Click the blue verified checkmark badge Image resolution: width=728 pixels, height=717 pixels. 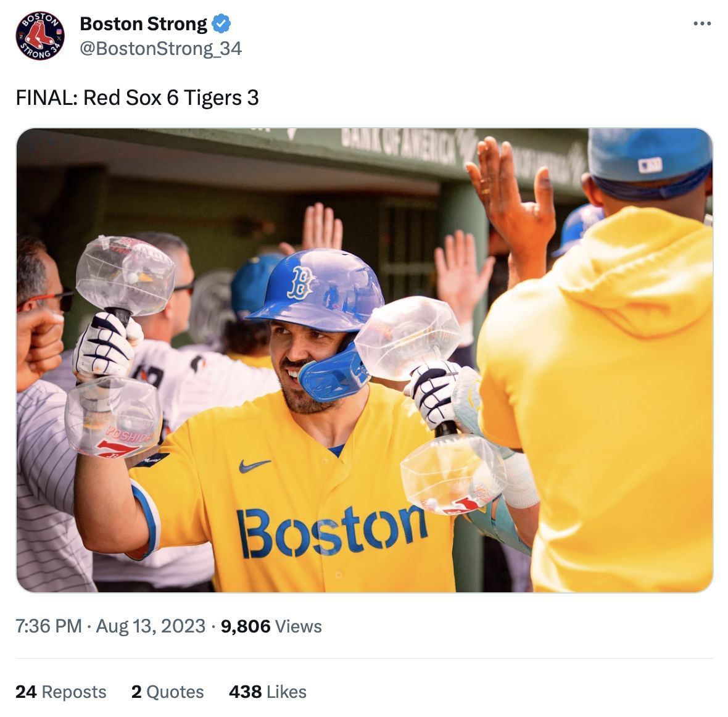pos(221,24)
